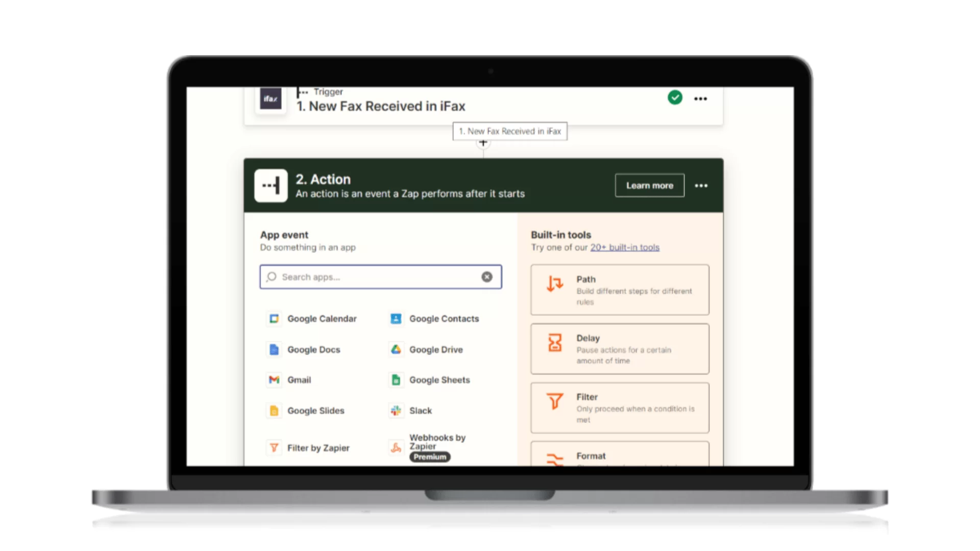The width and height of the screenshot is (980, 551).
Task: Pick the Google Sheets icon
Action: click(396, 380)
